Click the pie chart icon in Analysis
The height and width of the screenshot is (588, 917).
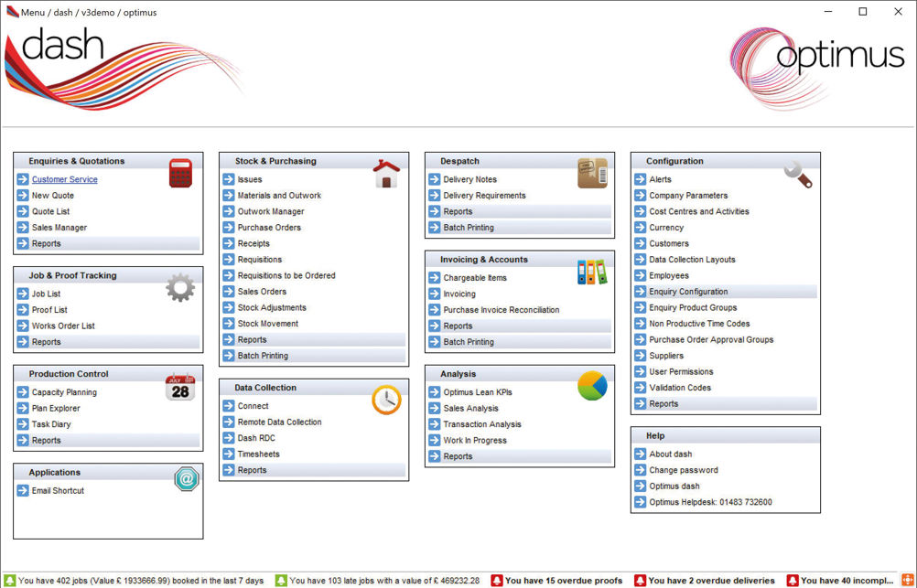point(592,386)
